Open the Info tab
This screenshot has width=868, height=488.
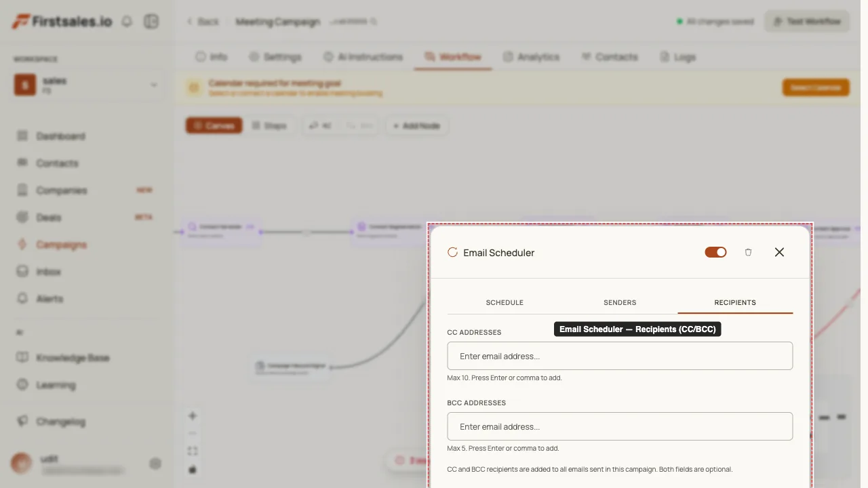point(211,57)
